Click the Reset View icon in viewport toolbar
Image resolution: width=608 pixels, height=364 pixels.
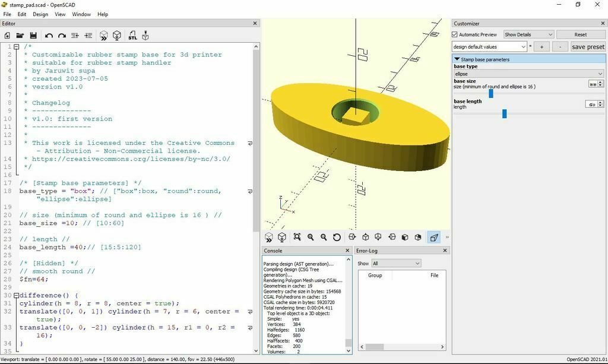(x=337, y=237)
